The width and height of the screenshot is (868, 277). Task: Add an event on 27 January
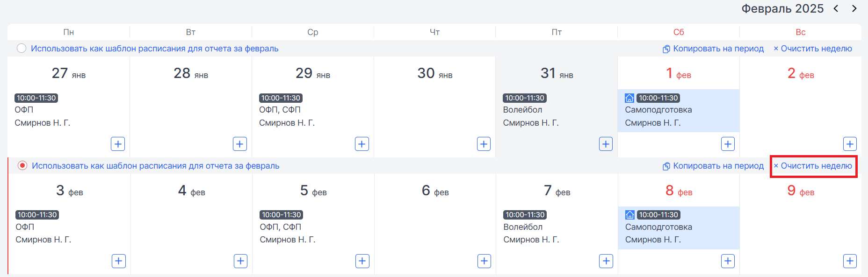pos(118,144)
